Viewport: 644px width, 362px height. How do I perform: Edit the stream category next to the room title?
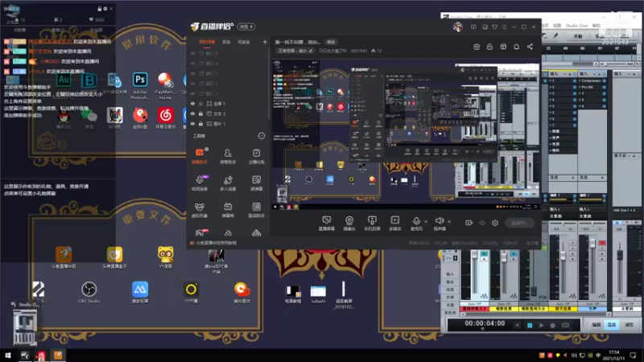(x=295, y=51)
